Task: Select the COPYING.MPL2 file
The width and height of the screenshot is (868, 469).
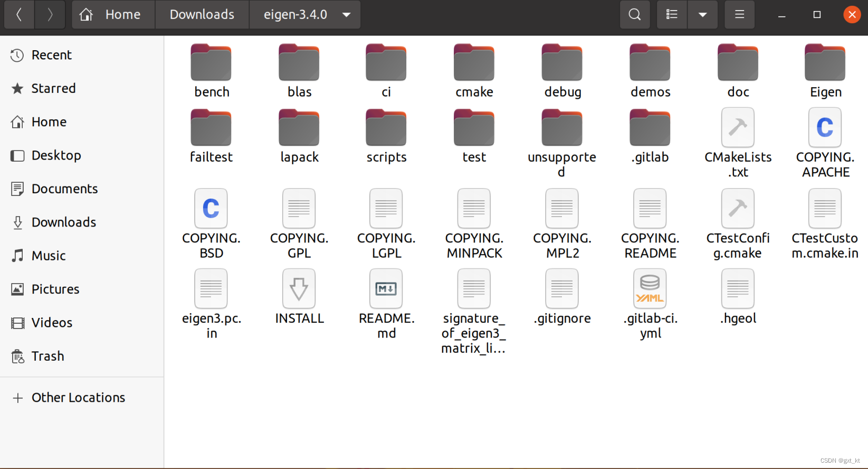Action: pos(562,224)
